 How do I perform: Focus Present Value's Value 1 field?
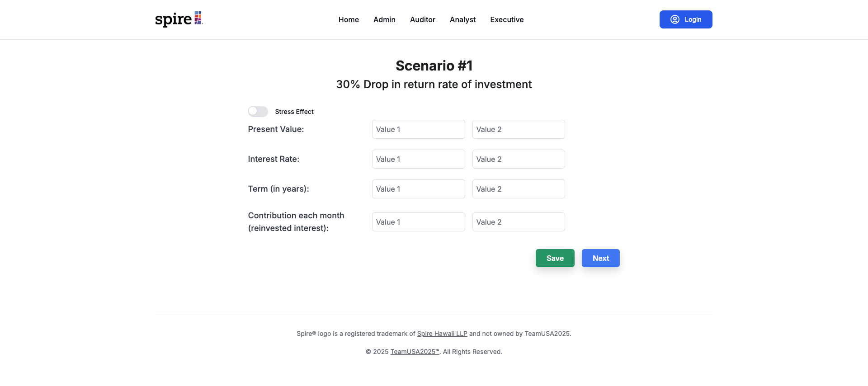click(419, 129)
